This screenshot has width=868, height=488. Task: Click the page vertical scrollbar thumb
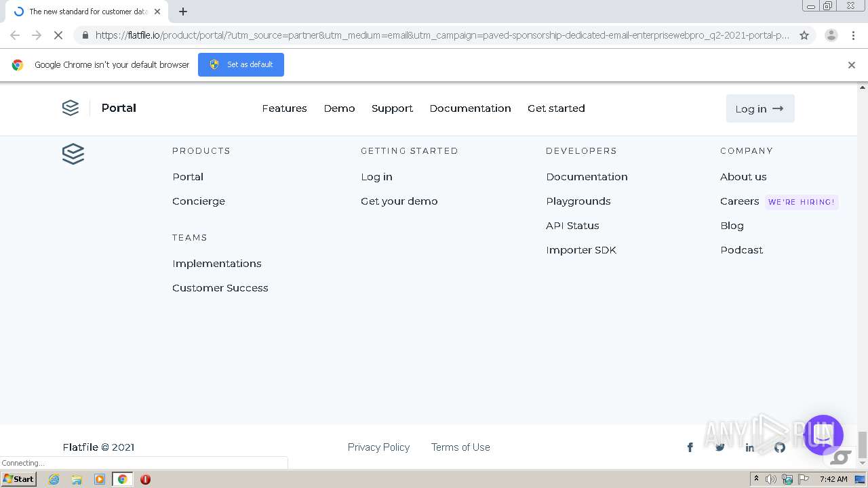tap(863, 445)
